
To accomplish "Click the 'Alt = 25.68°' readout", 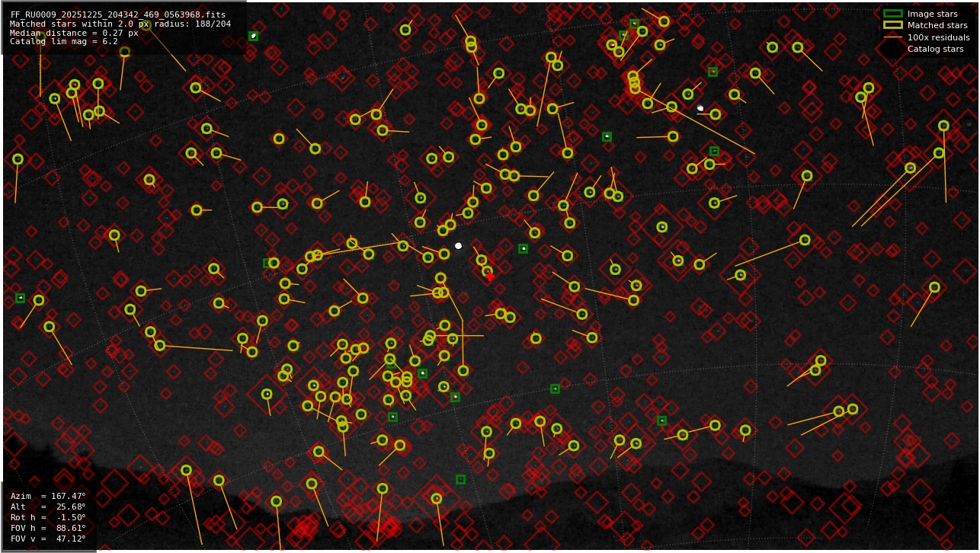I will coord(48,507).
